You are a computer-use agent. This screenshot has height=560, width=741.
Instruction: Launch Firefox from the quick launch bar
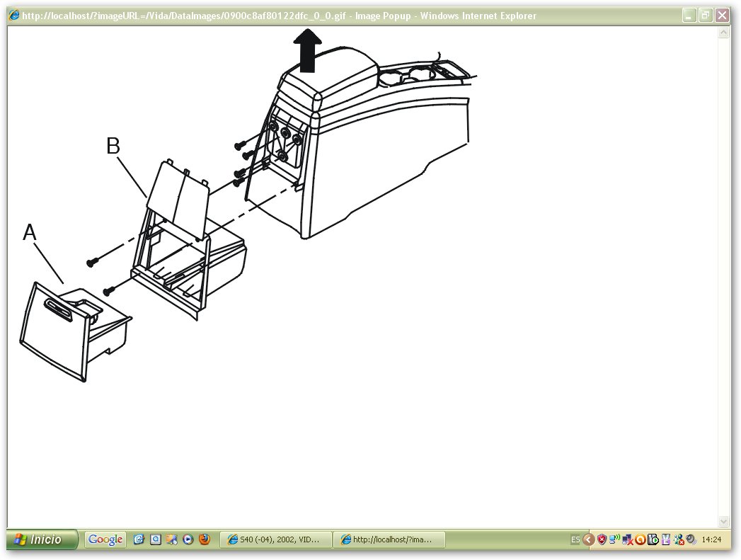pyautogui.click(x=204, y=539)
